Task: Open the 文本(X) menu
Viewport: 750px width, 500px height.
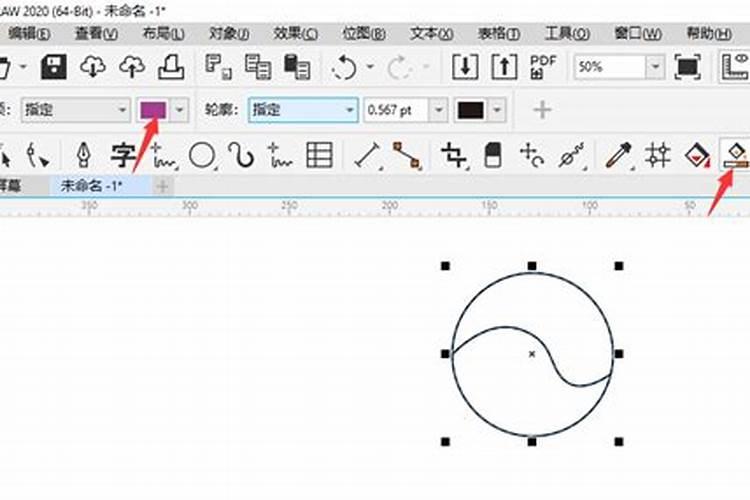Action: click(x=431, y=33)
